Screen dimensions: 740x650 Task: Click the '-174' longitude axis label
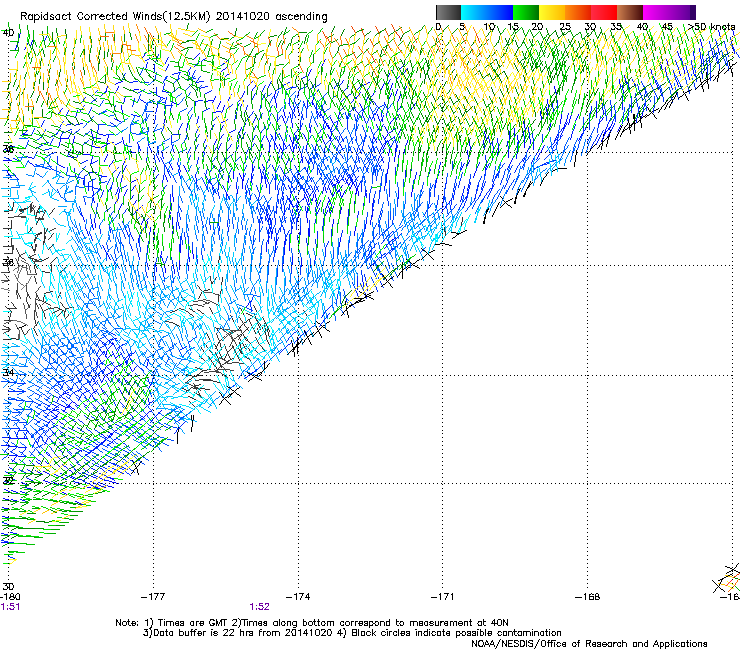click(298, 597)
